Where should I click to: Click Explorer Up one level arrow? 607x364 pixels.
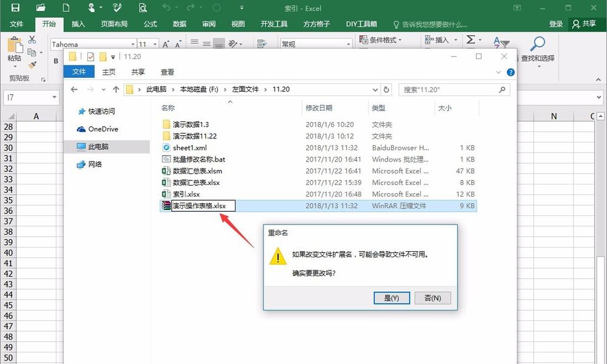coord(116,90)
